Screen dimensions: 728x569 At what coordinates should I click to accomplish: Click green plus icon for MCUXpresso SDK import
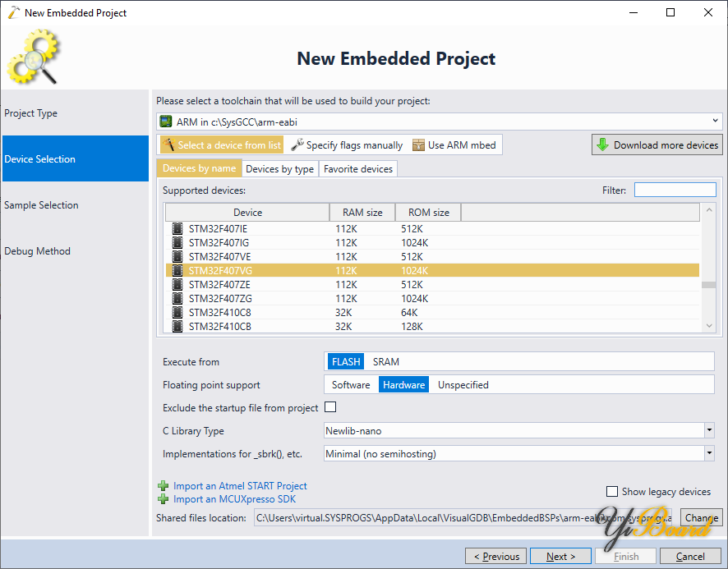point(163,499)
